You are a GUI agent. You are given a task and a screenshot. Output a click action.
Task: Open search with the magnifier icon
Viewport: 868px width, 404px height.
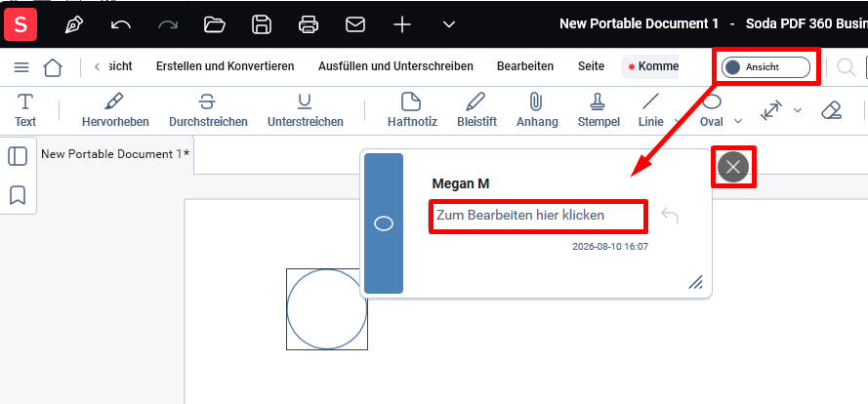(846, 67)
